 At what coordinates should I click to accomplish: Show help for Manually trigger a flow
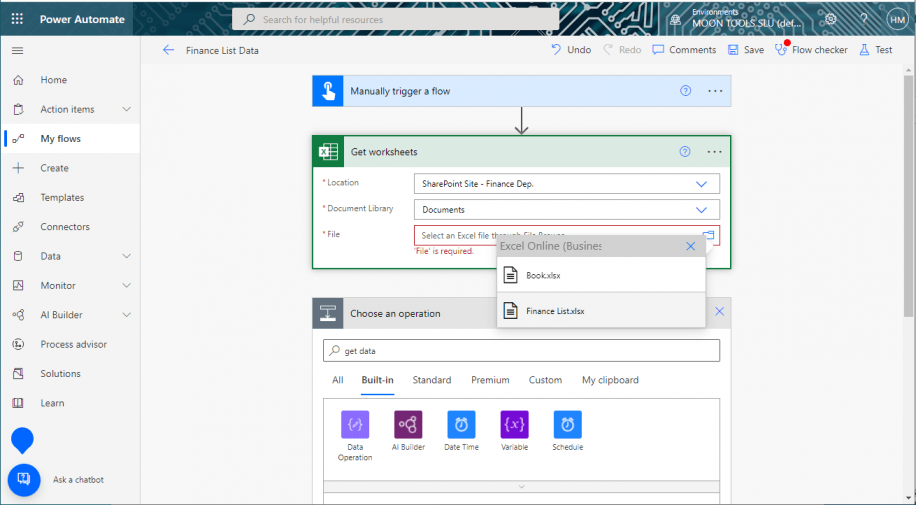pyautogui.click(x=685, y=91)
